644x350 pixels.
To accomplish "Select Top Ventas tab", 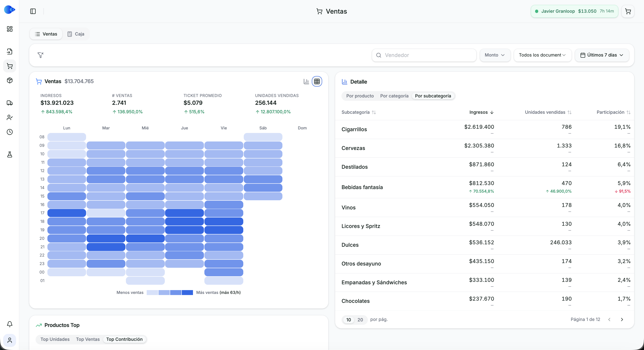I will tap(88, 339).
